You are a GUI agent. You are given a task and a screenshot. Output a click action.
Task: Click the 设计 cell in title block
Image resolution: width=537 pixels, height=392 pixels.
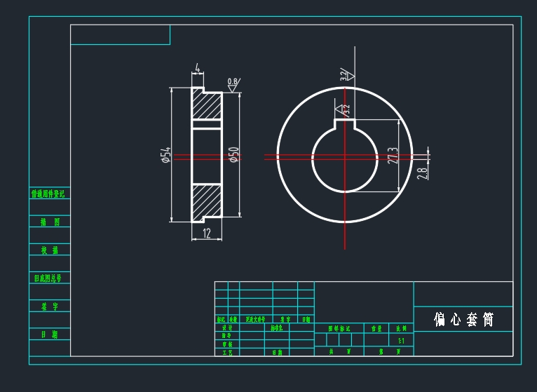(x=227, y=327)
